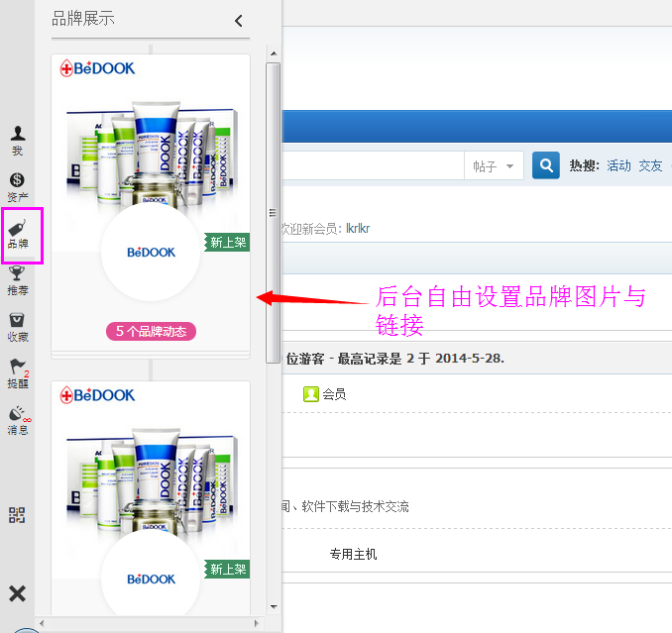Show the QR code icon in sidebar
The width and height of the screenshot is (672, 633).
point(17,515)
